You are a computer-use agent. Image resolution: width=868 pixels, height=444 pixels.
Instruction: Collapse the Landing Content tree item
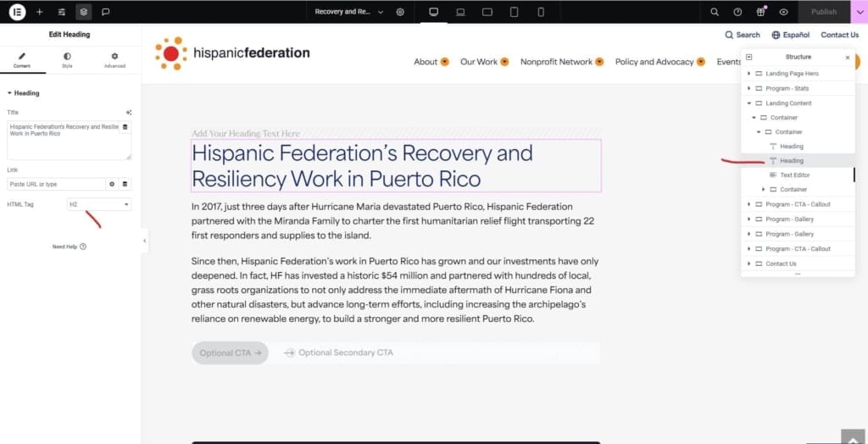[x=749, y=103]
